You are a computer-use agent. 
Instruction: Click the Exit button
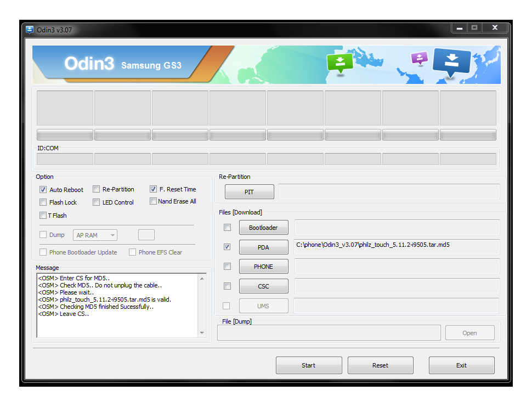(461, 365)
